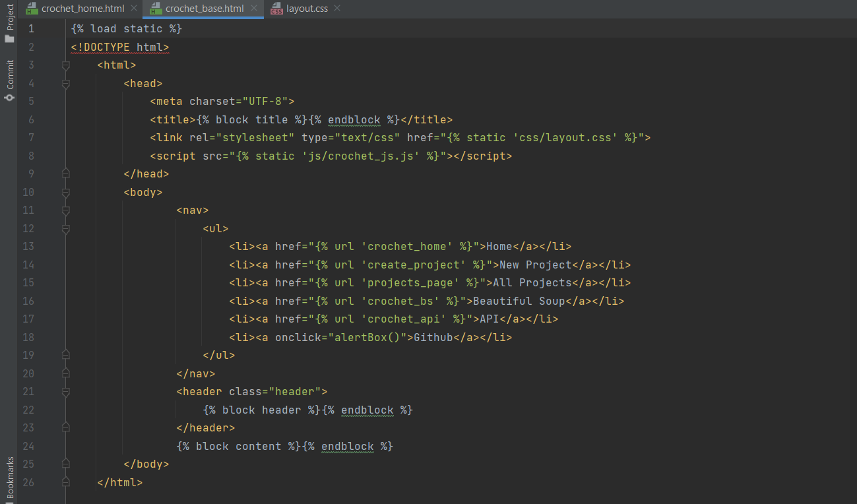Collapse the nav element fold at line 11
Image resolution: width=857 pixels, height=504 pixels.
[65, 210]
